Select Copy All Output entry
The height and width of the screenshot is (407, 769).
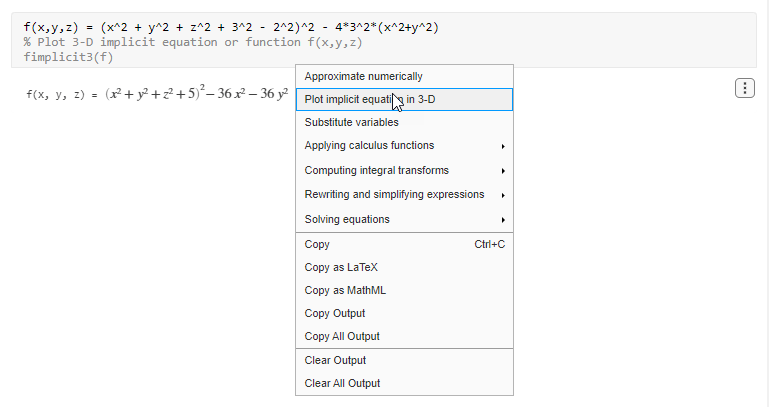pos(342,336)
